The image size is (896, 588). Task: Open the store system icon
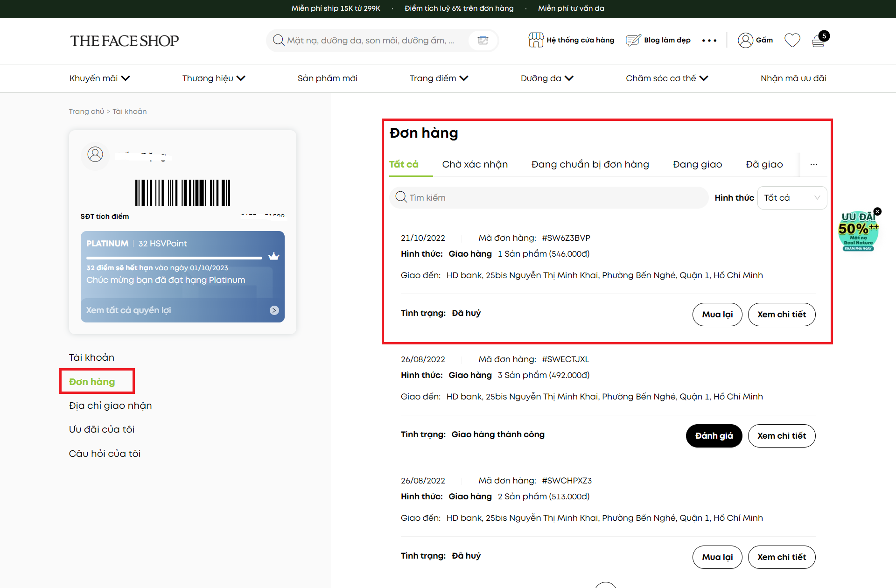(x=536, y=40)
